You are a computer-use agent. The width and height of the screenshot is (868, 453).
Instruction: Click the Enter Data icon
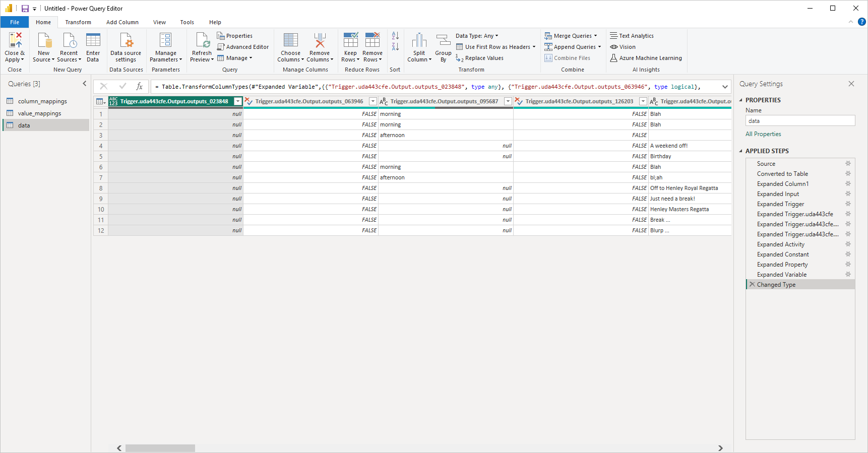pos(93,40)
